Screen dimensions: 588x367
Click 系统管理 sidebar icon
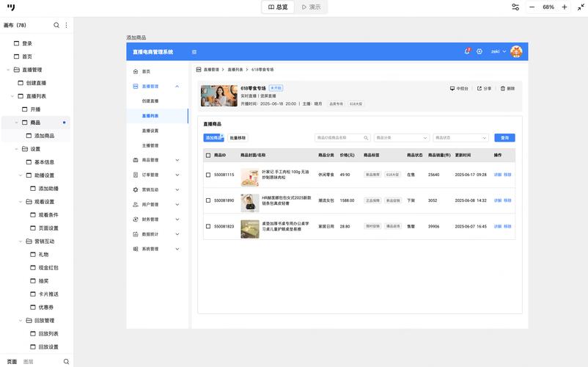pyautogui.click(x=136, y=249)
